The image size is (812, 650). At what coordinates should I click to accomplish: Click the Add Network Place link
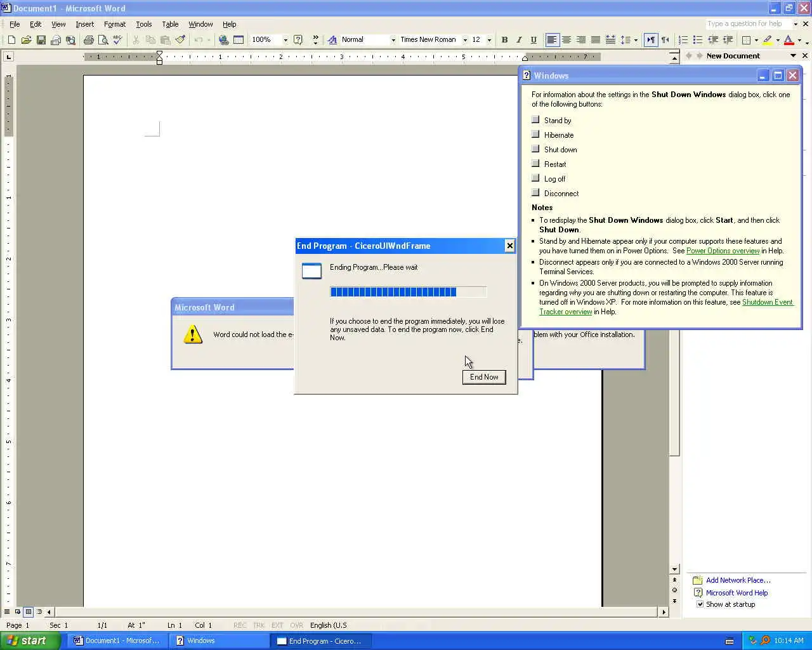coord(738,580)
